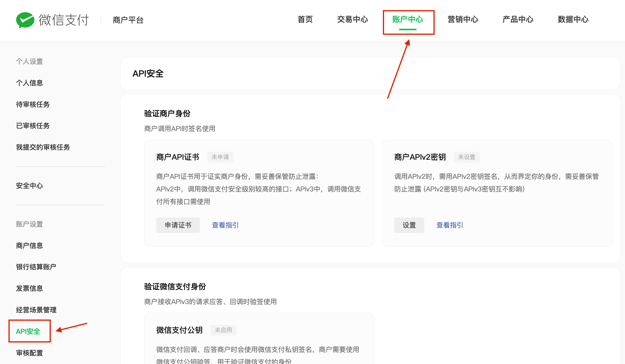Click the 验证微信支付身份 section heading
The height and width of the screenshot is (364, 625).
click(175, 286)
